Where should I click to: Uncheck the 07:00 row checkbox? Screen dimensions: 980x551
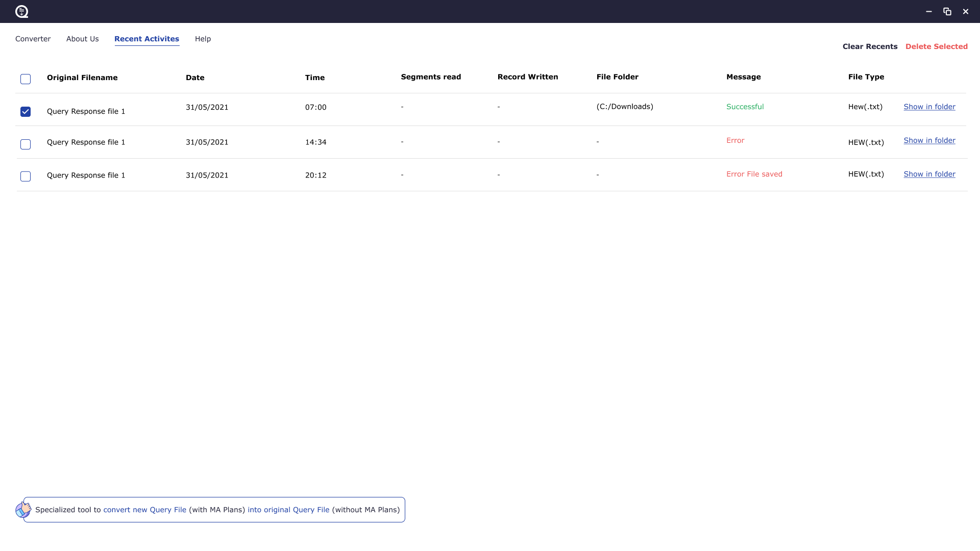pyautogui.click(x=26, y=112)
